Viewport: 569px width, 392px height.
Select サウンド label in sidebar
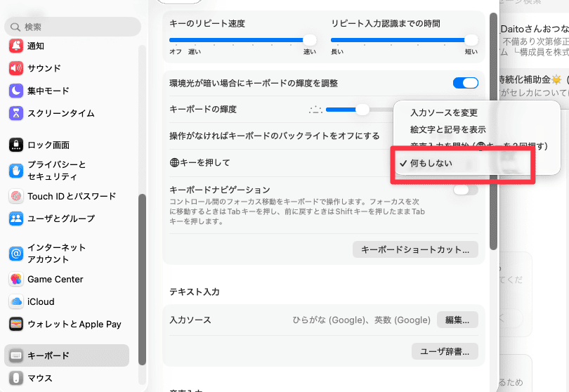(x=44, y=68)
